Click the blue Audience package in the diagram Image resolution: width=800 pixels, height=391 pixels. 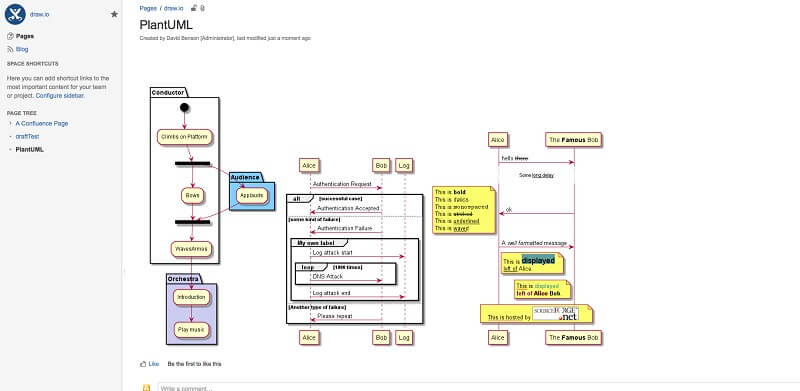(252, 191)
